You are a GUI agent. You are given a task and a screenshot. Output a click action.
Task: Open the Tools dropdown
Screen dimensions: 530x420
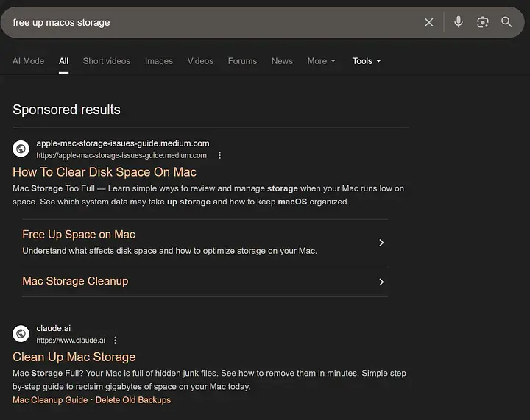[366, 61]
